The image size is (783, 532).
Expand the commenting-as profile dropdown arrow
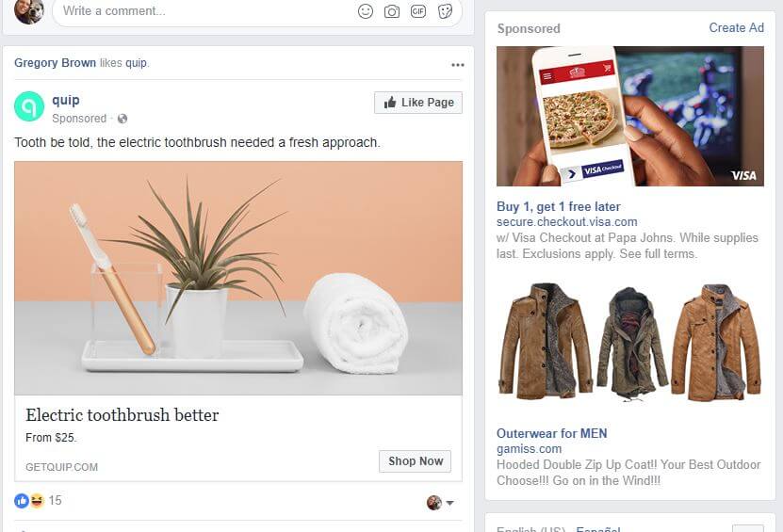450,503
